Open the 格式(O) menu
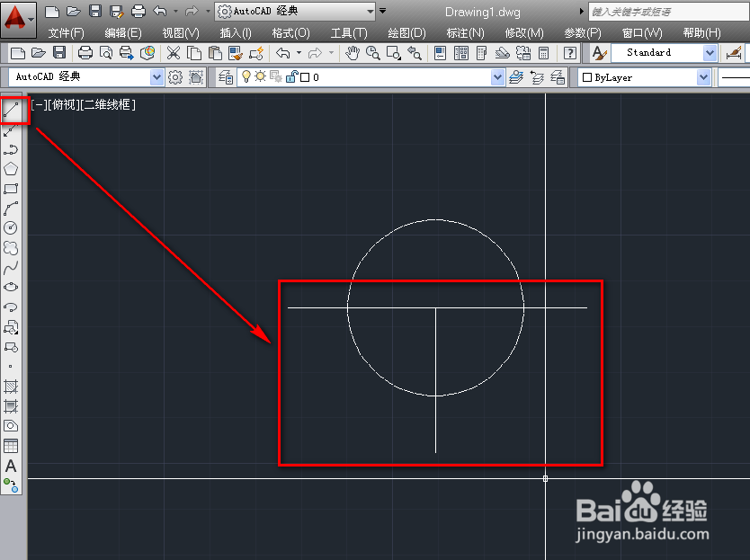This screenshot has height=560, width=750. (x=290, y=33)
